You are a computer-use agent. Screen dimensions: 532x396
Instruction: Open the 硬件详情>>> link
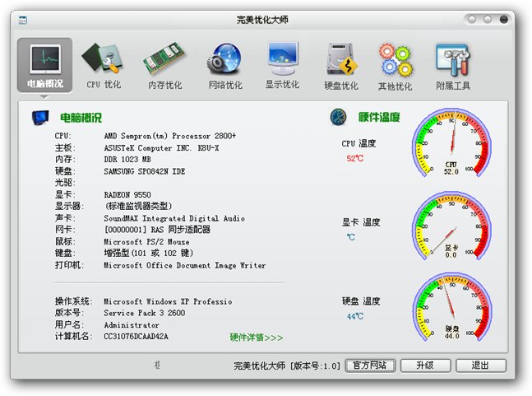256,337
